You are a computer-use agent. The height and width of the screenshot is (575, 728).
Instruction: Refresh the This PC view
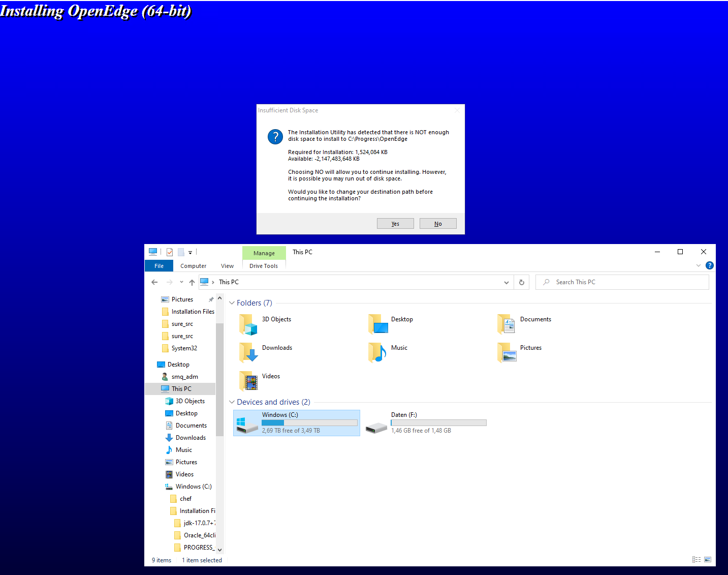pyautogui.click(x=522, y=282)
